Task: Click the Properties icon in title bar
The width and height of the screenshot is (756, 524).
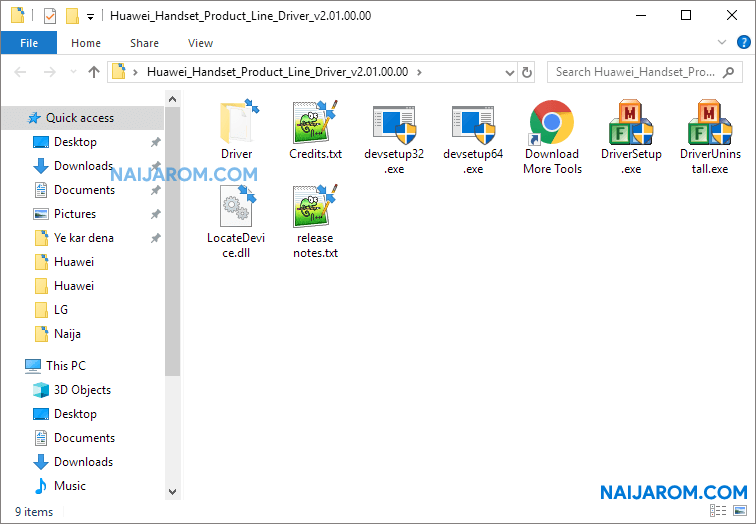Action: 50,16
